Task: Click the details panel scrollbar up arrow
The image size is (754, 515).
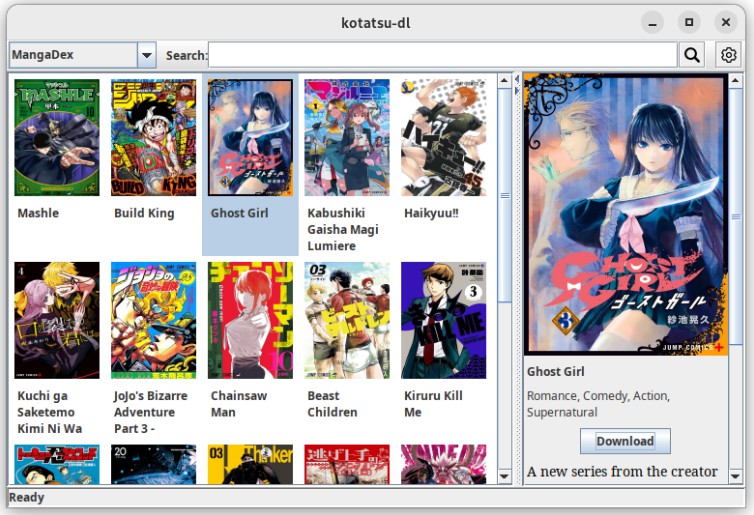Action: [x=735, y=80]
